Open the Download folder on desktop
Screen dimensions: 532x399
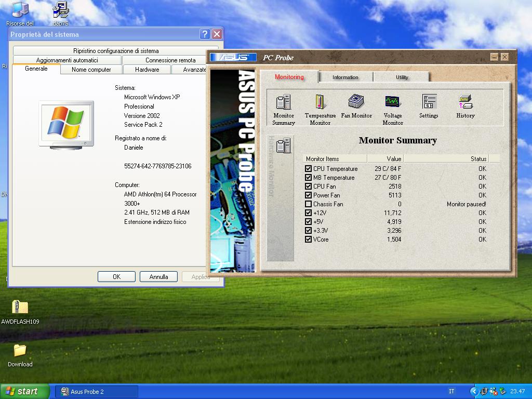pyautogui.click(x=20, y=355)
